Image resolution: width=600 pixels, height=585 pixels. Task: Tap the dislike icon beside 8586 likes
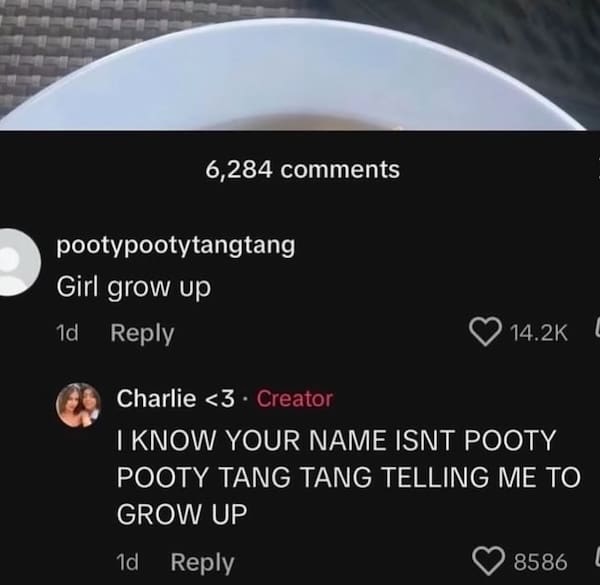597,559
